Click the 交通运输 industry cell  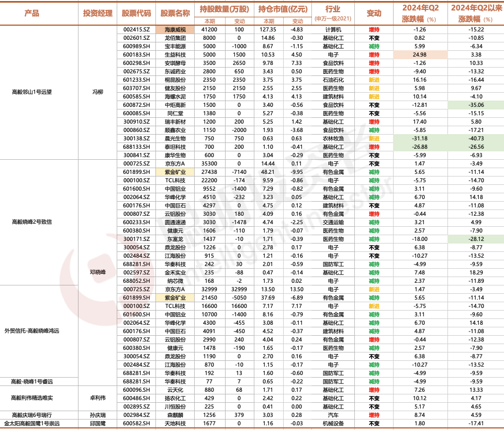coord(333,222)
